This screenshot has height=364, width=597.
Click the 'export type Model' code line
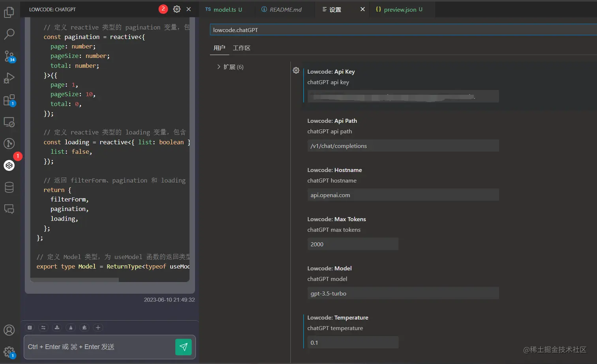113,267
